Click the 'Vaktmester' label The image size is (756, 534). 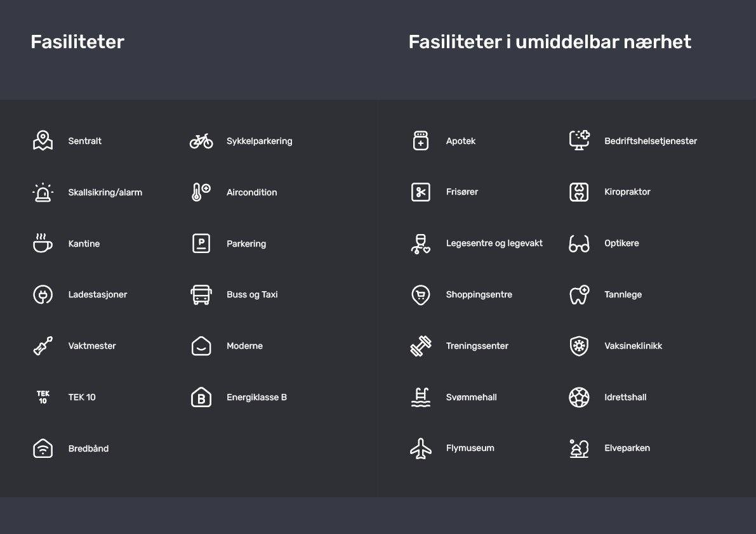92,346
